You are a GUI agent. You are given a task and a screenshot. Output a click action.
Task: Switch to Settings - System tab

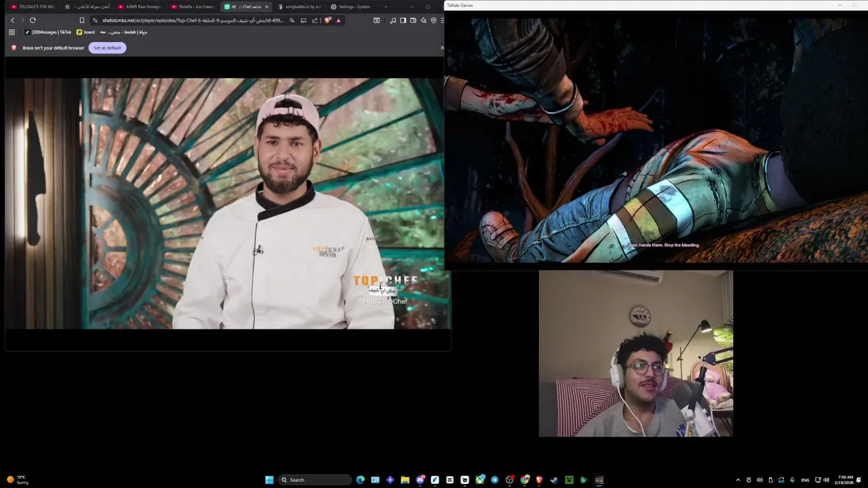(x=352, y=7)
